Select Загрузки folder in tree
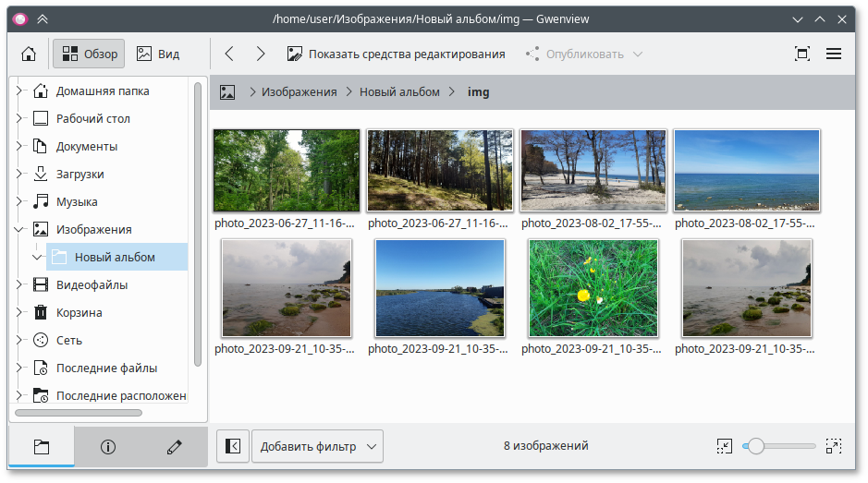Viewport: 868px width, 483px height. pos(80,174)
